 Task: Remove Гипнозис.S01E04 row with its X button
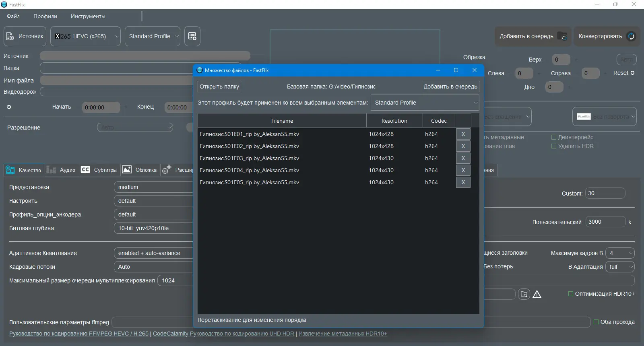pos(463,170)
